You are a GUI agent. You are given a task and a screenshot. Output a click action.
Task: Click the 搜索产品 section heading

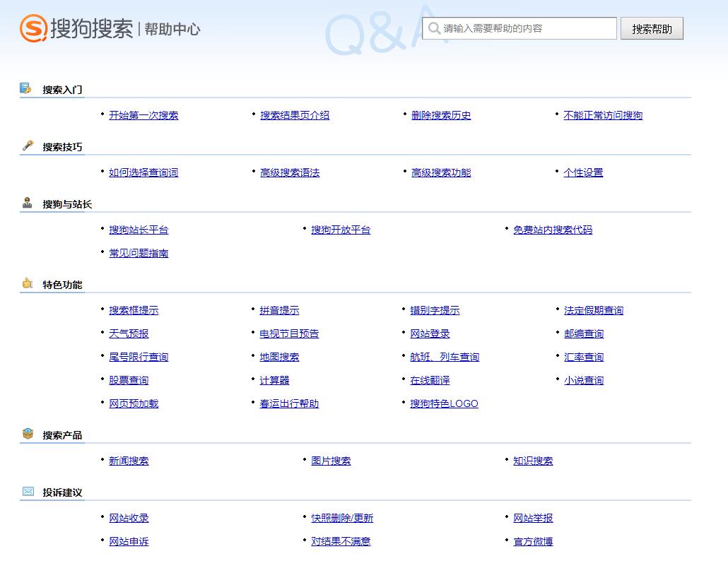[62, 435]
